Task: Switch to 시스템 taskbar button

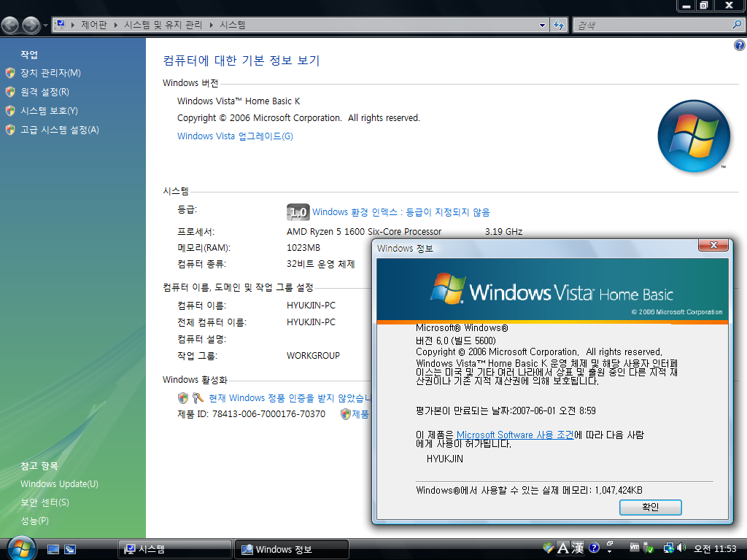Action: pos(174,549)
